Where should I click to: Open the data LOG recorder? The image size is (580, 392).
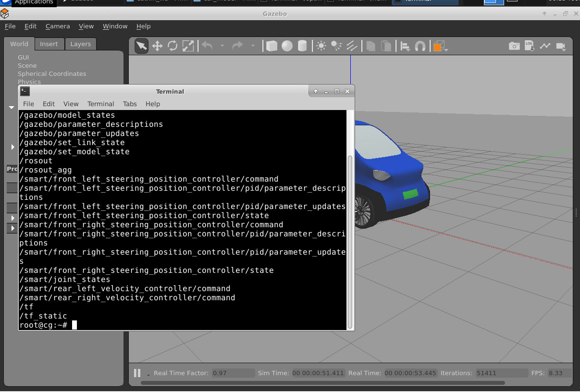[530, 46]
